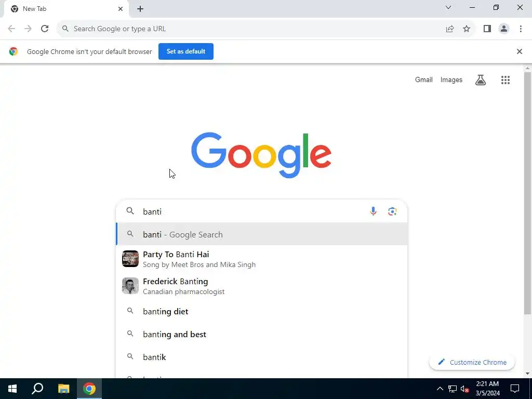This screenshot has width=532, height=399.
Task: Close the New Tab tab
Action: point(121,9)
